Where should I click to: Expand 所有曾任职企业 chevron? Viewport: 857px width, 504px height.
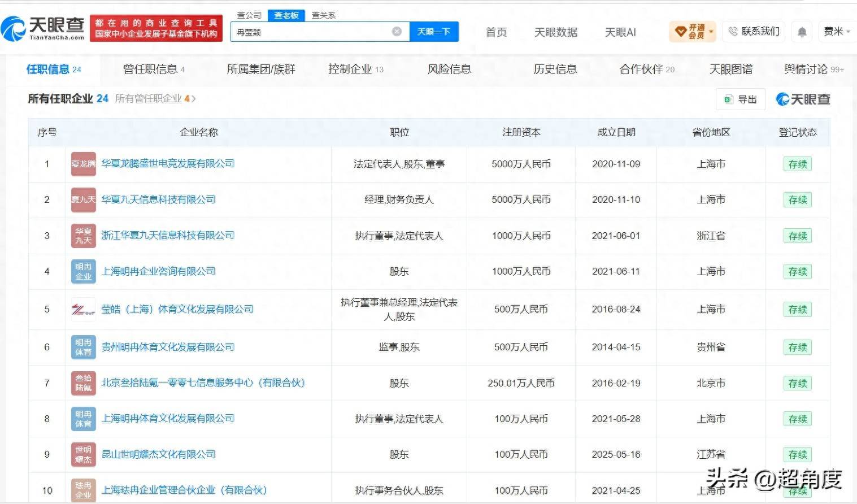tap(193, 99)
